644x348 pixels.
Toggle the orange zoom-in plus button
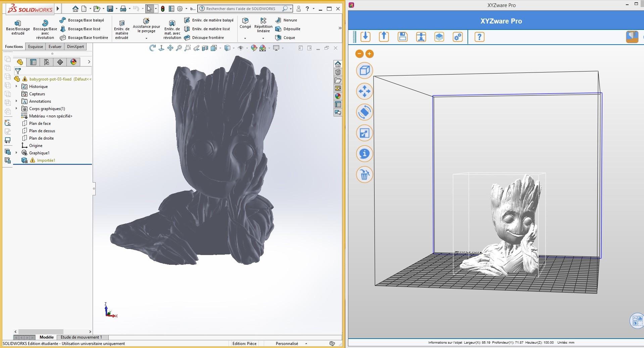pyautogui.click(x=369, y=54)
